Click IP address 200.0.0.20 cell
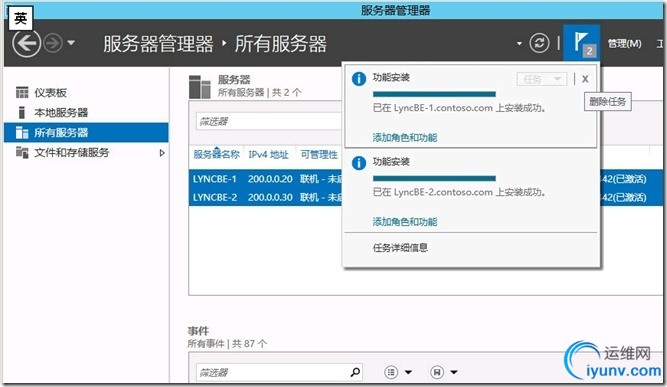The image size is (667, 387). pos(270,179)
